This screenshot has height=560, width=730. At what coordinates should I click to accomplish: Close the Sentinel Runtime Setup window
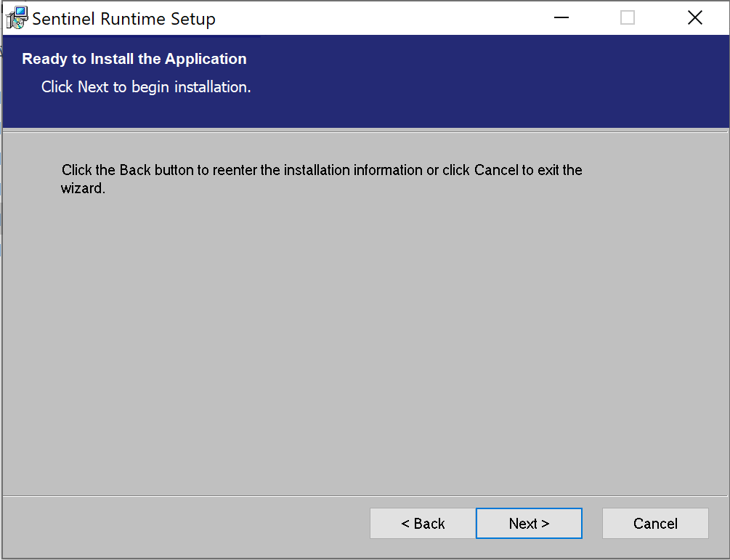coord(694,18)
